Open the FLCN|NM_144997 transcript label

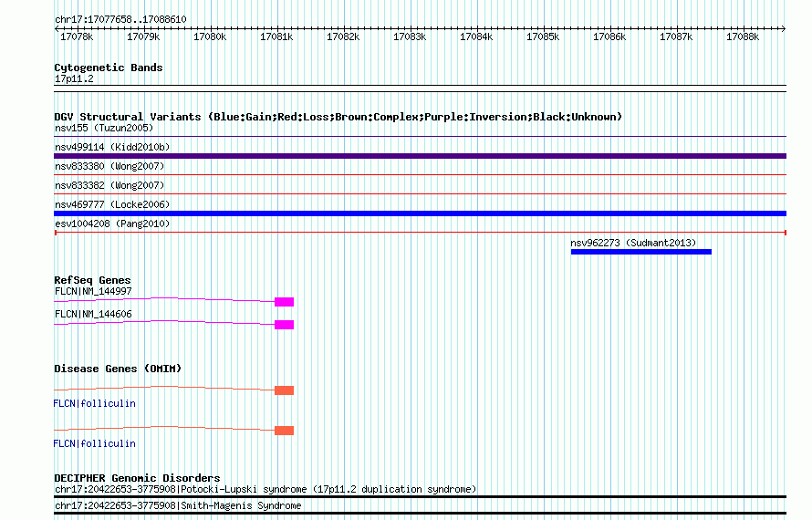pyautogui.click(x=93, y=292)
